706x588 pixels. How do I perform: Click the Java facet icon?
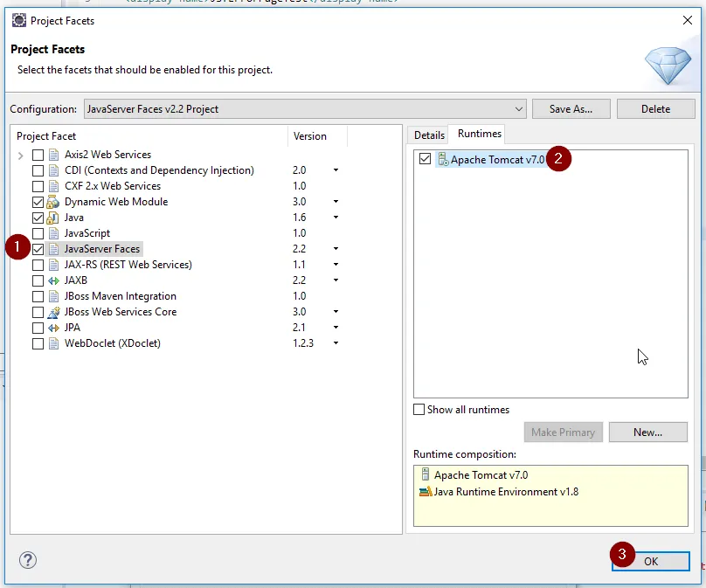click(54, 218)
